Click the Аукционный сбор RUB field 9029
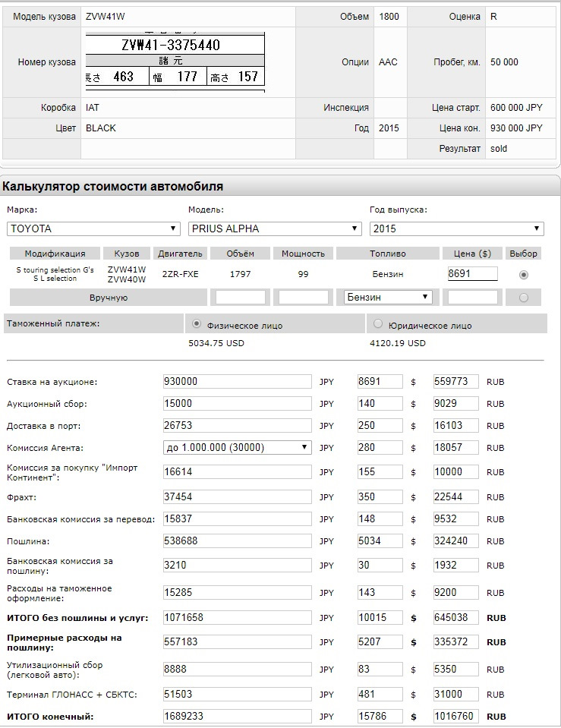 455,403
